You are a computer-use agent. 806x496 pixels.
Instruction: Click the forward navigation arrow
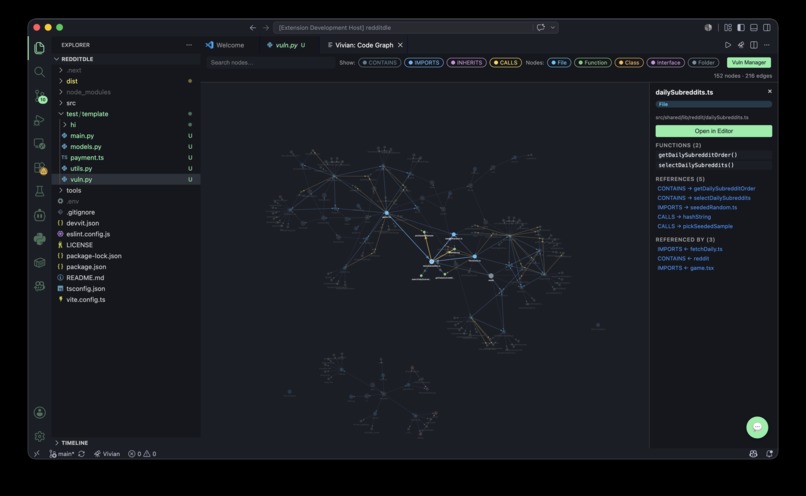(x=266, y=28)
